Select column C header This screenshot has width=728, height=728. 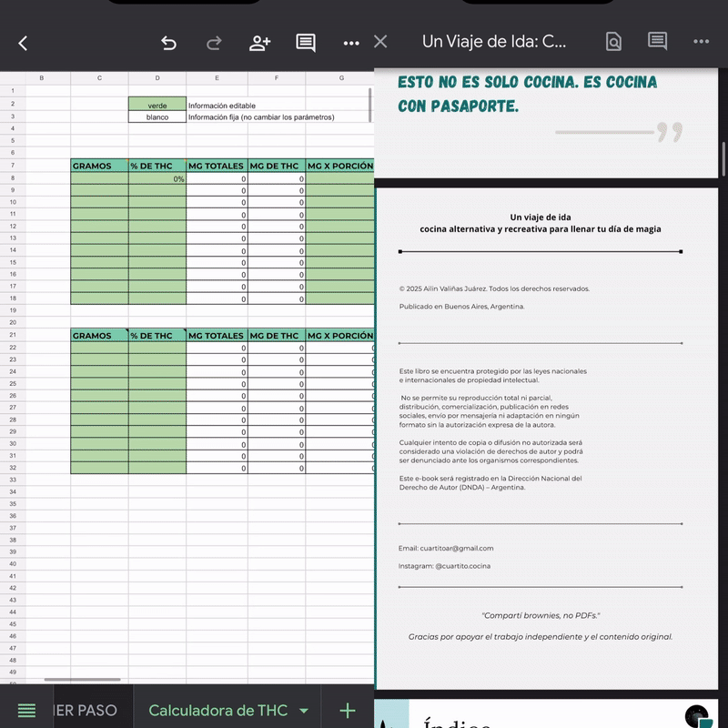[99, 78]
